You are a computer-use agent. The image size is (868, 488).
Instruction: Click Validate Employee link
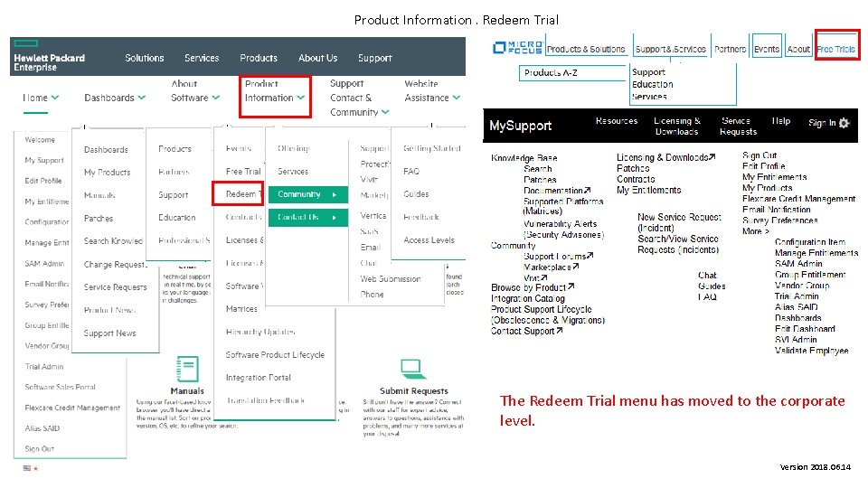pos(812,351)
